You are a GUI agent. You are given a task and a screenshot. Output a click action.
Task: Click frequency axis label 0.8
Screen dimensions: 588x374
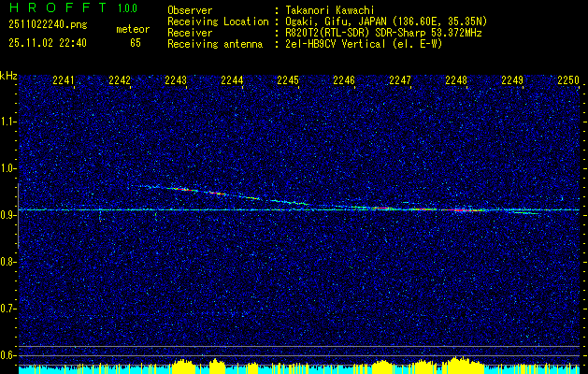point(7,262)
